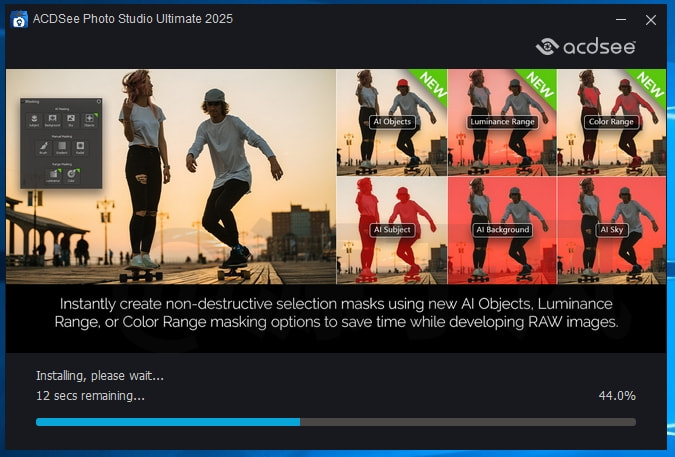This screenshot has height=457, width=675.
Task: Click the AI Objects preview thumbnail
Action: click(392, 122)
